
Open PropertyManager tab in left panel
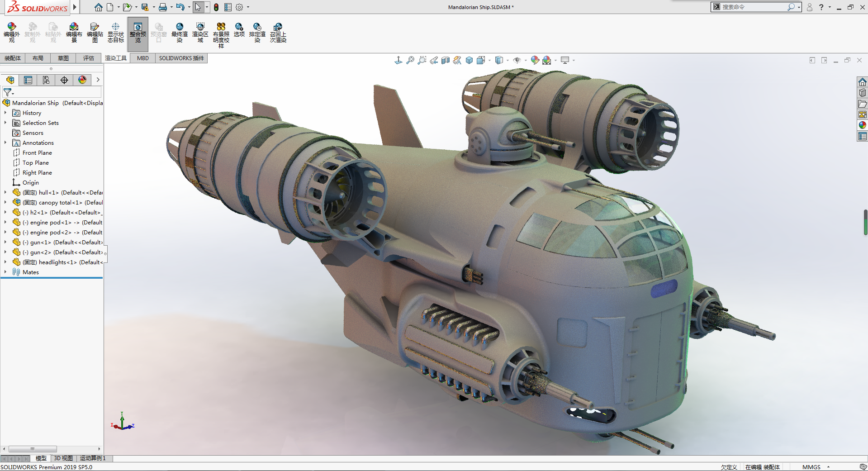pyautogui.click(x=28, y=80)
